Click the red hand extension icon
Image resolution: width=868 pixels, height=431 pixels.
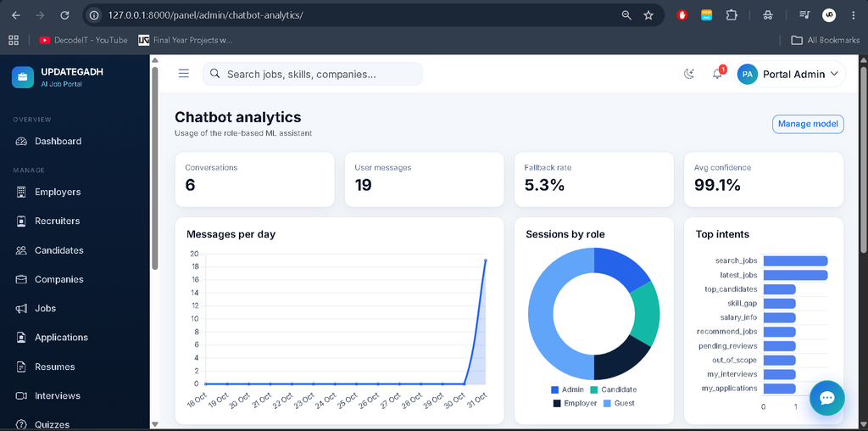click(x=682, y=15)
